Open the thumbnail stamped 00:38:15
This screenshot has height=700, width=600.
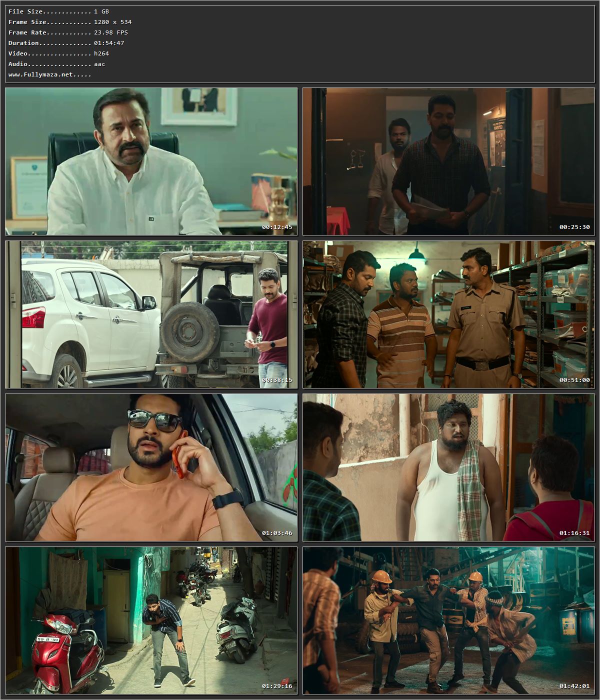point(151,314)
